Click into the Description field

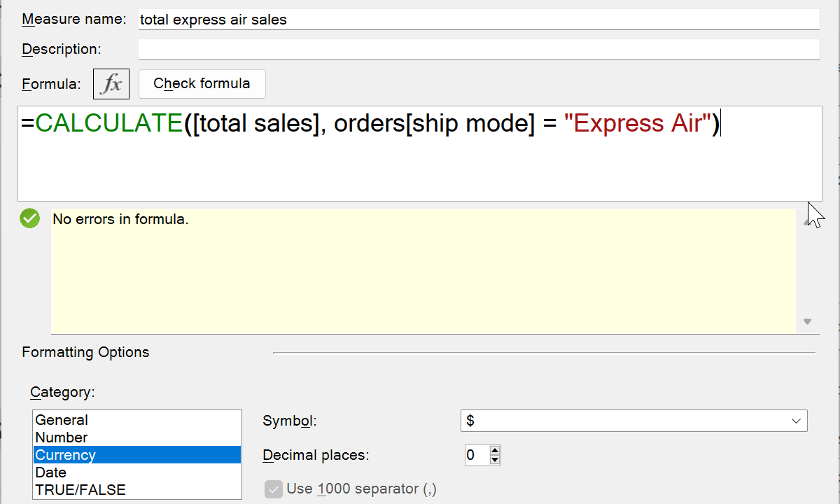click(478, 49)
